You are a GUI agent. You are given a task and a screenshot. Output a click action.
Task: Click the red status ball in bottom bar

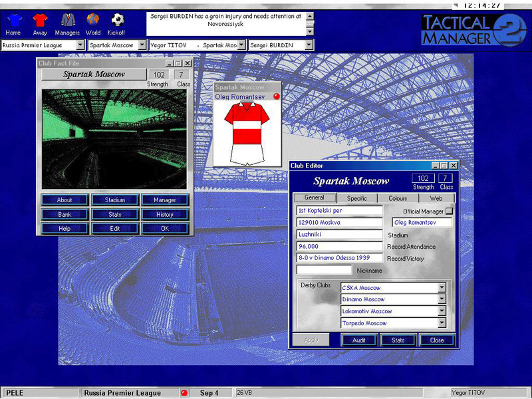[184, 393]
